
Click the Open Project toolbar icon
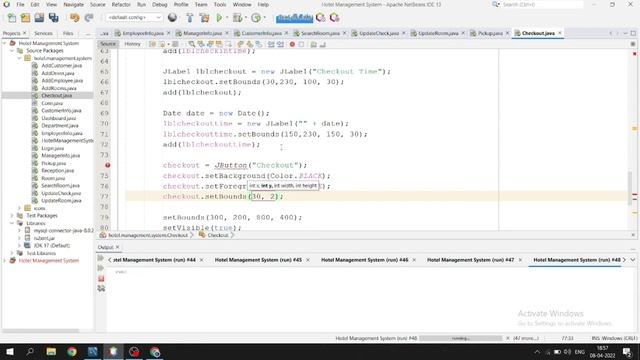point(39,18)
